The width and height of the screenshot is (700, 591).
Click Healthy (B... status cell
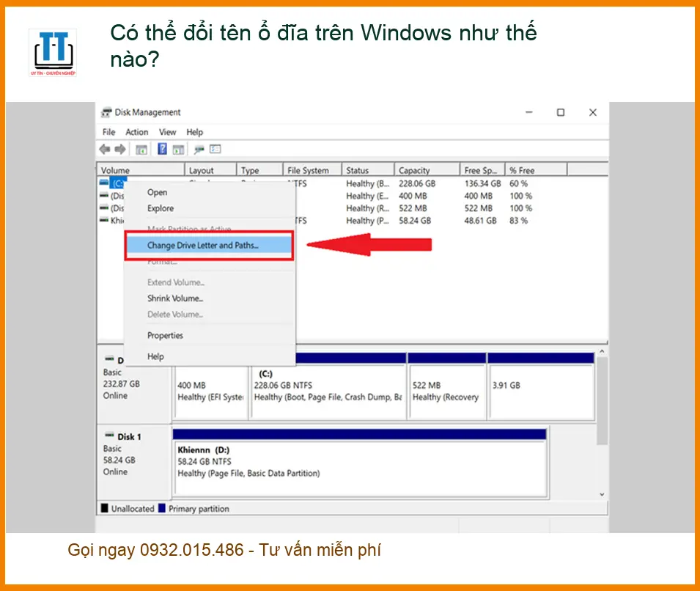368,183
